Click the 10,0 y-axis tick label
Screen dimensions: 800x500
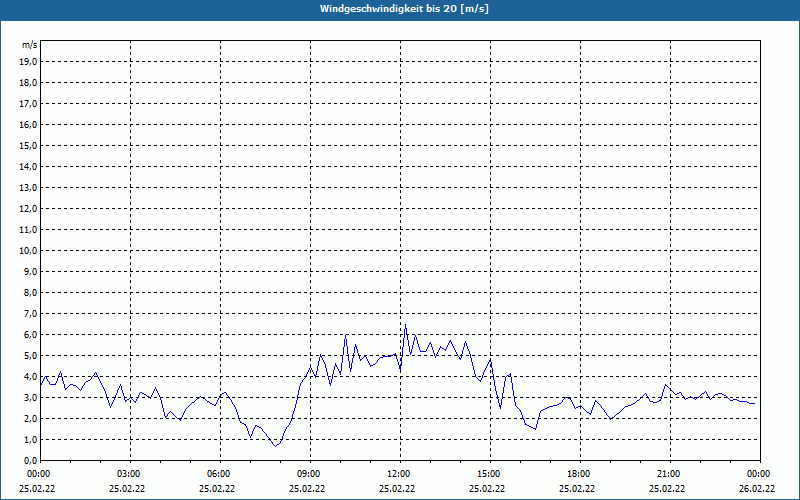click(29, 250)
